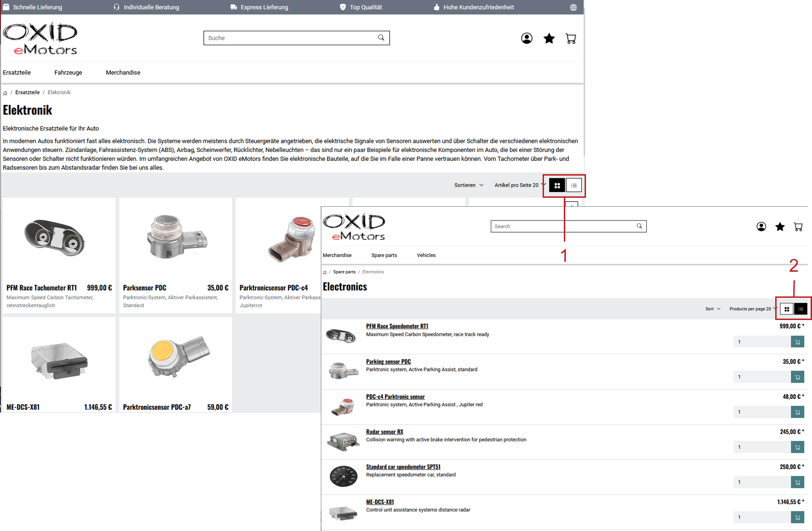Click search magnifier in Suche field
Viewport: 812px width, 531px height.
tap(381, 38)
